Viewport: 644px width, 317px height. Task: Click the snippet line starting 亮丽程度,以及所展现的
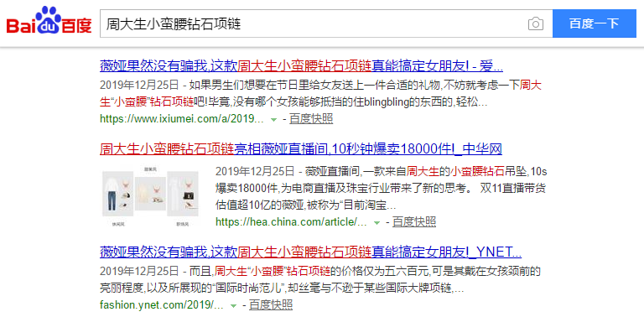282,288
